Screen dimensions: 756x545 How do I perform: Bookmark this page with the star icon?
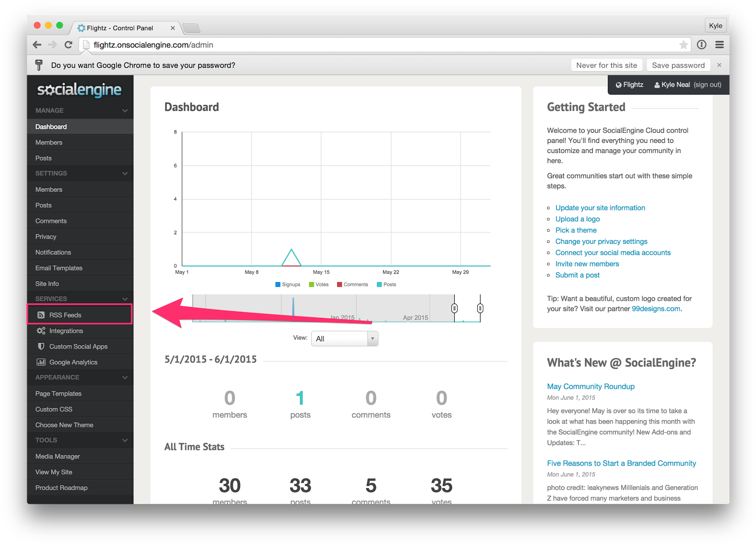(x=684, y=44)
